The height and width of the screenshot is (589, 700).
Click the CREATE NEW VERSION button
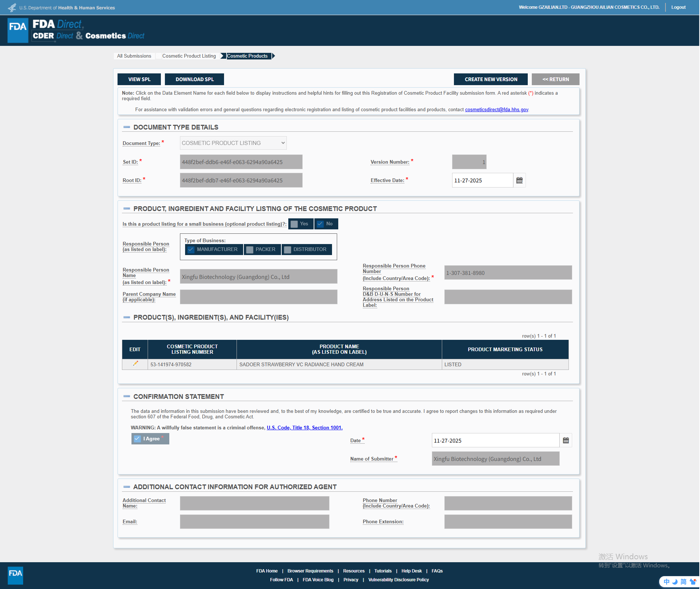click(x=491, y=79)
